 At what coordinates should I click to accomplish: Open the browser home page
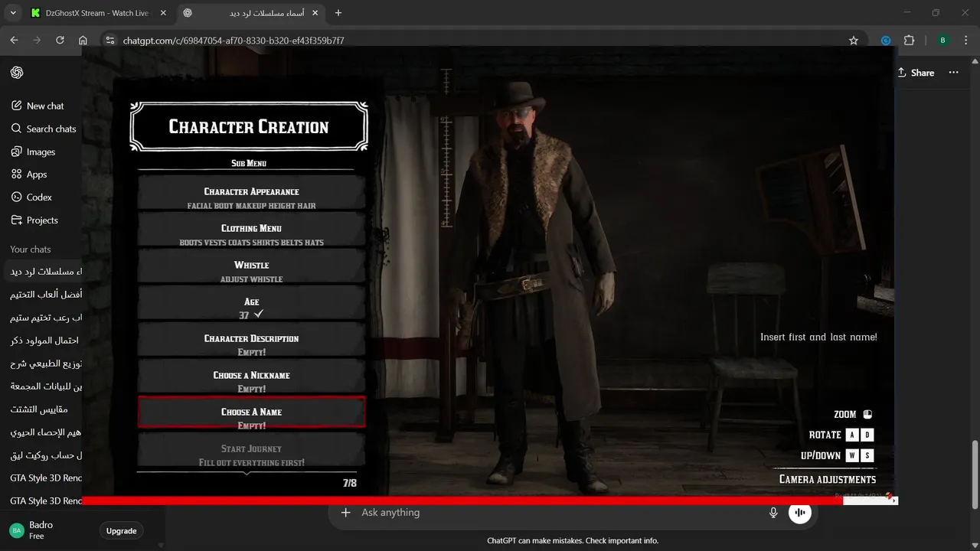point(83,41)
